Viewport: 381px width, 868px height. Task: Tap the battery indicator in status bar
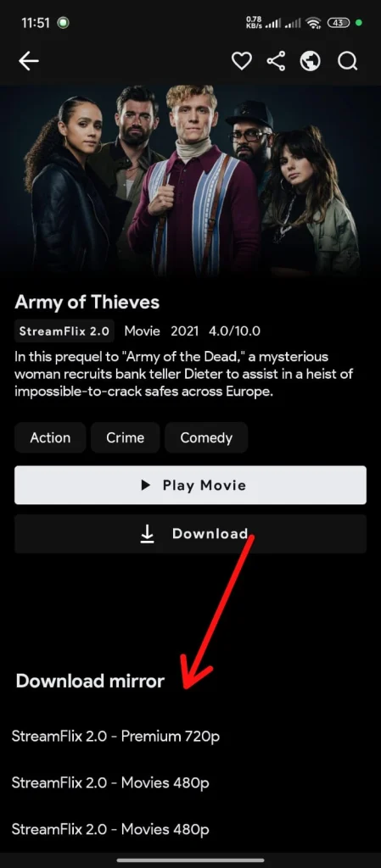pos(339,23)
